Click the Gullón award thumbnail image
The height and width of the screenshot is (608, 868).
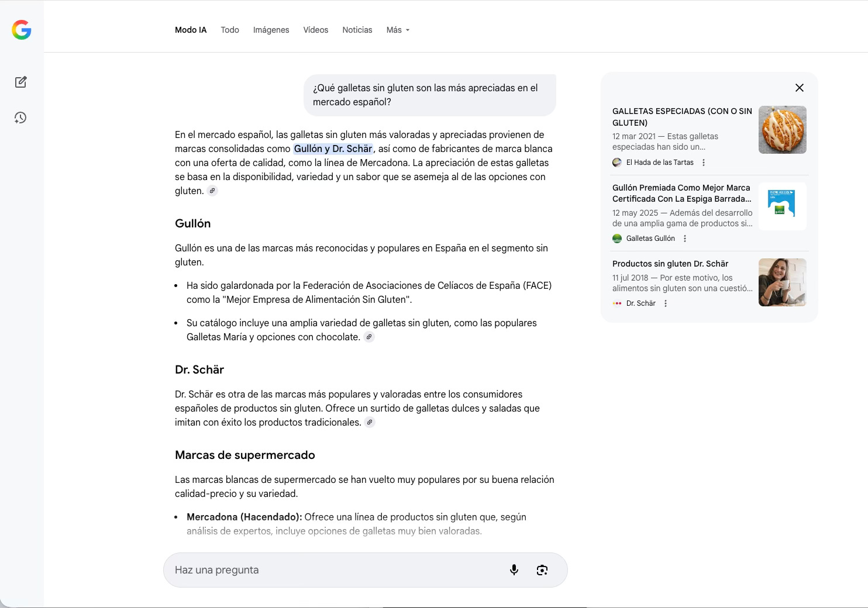[783, 206]
